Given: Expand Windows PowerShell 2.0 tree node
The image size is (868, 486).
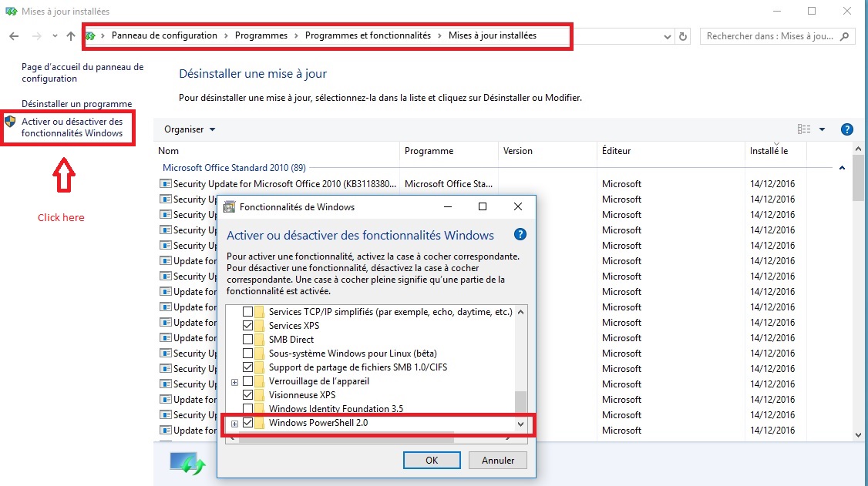Looking at the screenshot, I should (234, 424).
